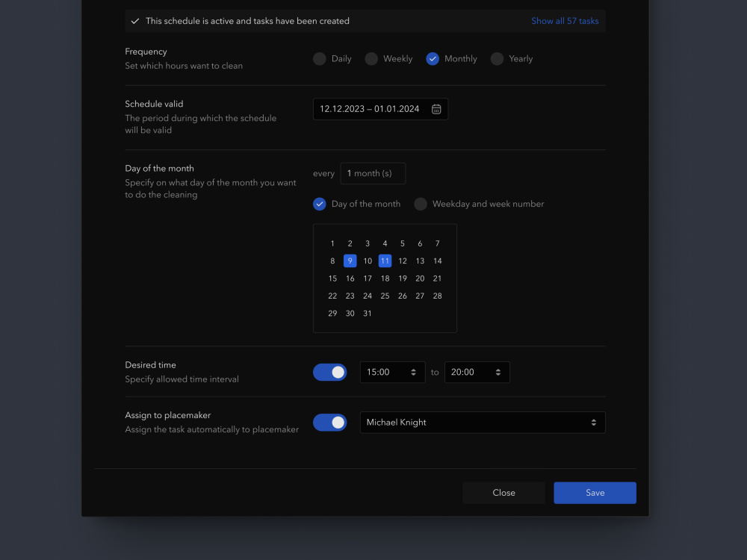Click the 1 month(s) interval field
The height and width of the screenshot is (560, 747).
coord(373,173)
